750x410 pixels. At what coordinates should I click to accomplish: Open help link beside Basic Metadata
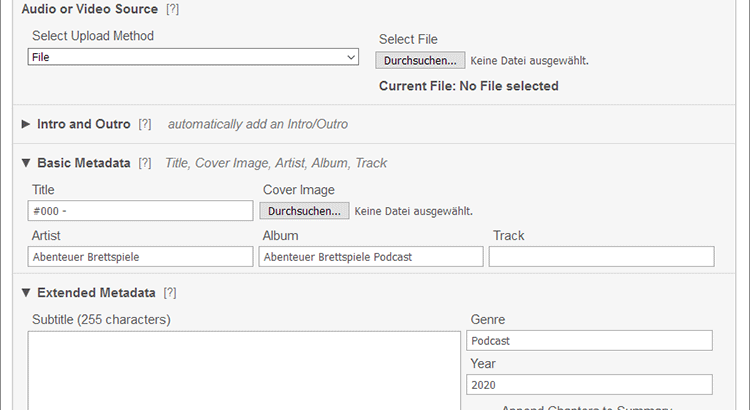145,163
